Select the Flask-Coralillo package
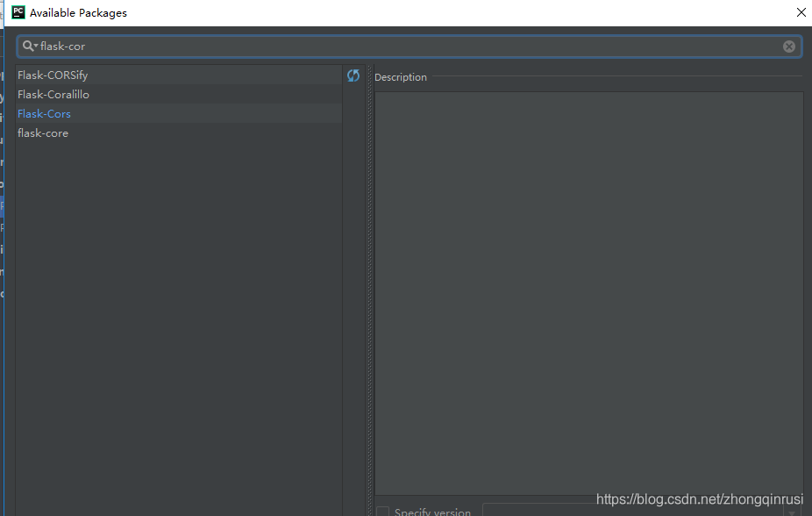This screenshot has width=812, height=516. click(x=53, y=94)
